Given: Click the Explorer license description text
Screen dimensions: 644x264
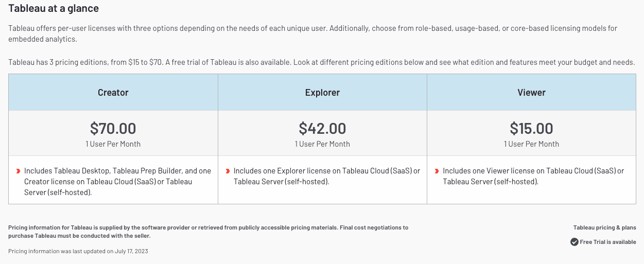Looking at the screenshot, I should (x=326, y=176).
